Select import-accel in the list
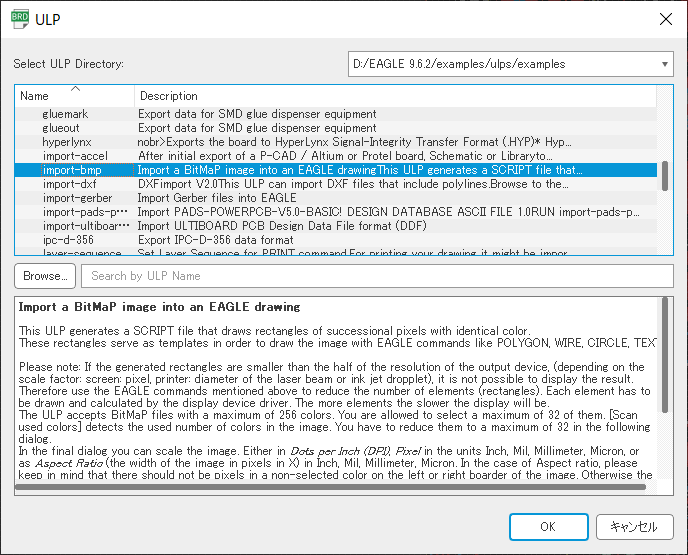The image size is (688, 555). click(75, 156)
